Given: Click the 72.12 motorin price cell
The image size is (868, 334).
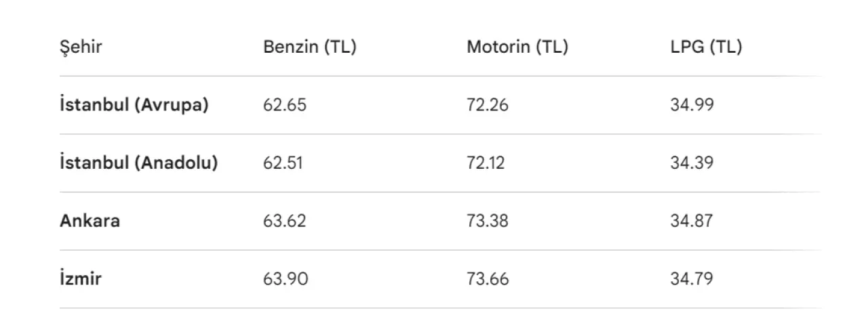Looking at the screenshot, I should (x=486, y=163).
